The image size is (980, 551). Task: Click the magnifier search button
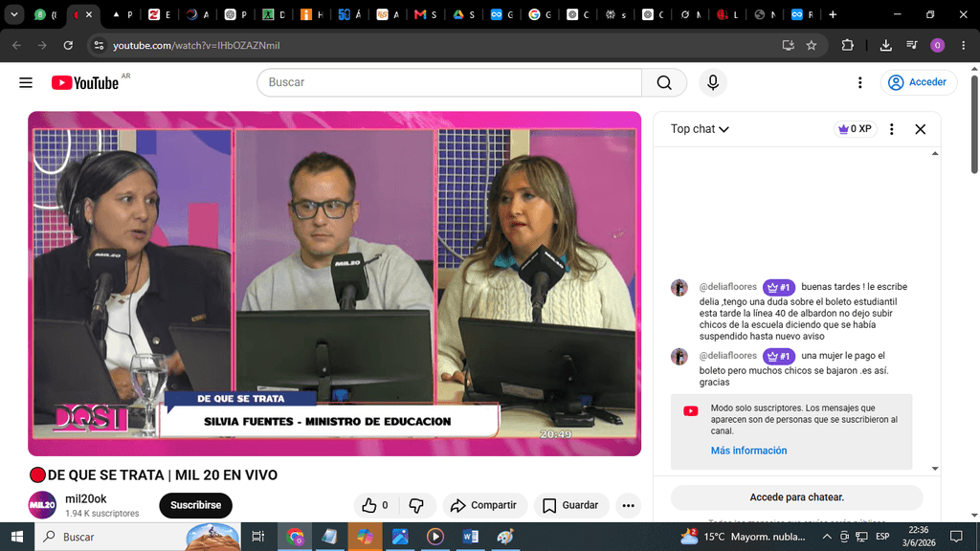pyautogui.click(x=664, y=82)
